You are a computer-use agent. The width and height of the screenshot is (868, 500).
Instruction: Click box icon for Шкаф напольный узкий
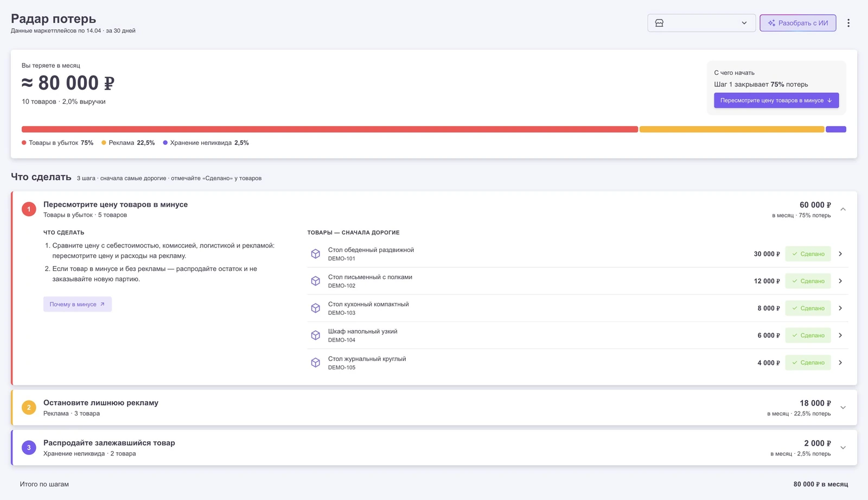(315, 335)
